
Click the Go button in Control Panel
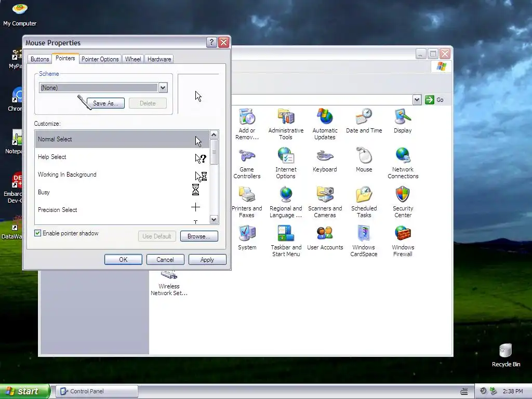tap(435, 100)
